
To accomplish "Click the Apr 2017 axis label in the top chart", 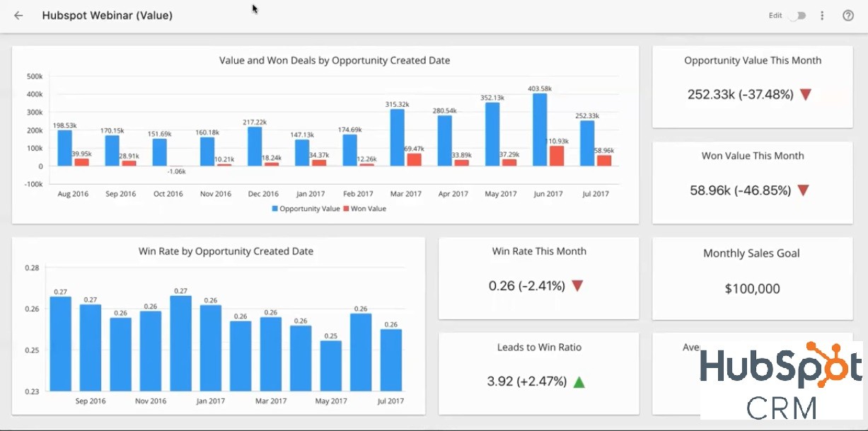I will click(453, 194).
